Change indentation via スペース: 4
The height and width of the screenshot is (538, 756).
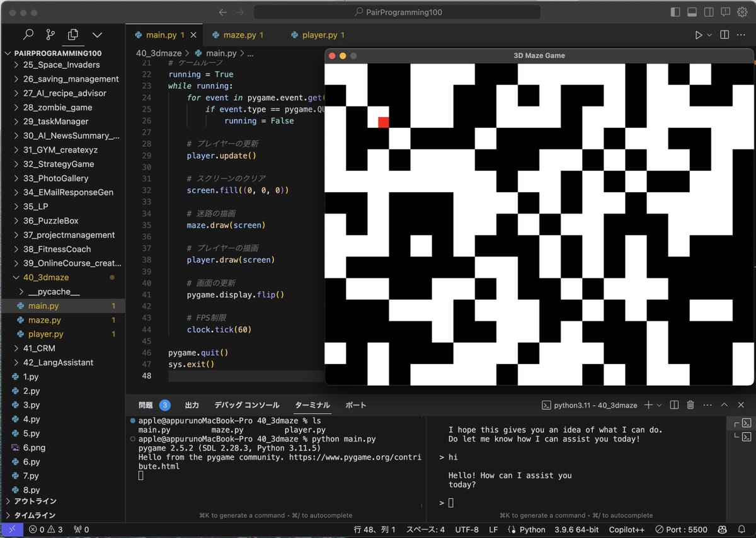[425, 530]
